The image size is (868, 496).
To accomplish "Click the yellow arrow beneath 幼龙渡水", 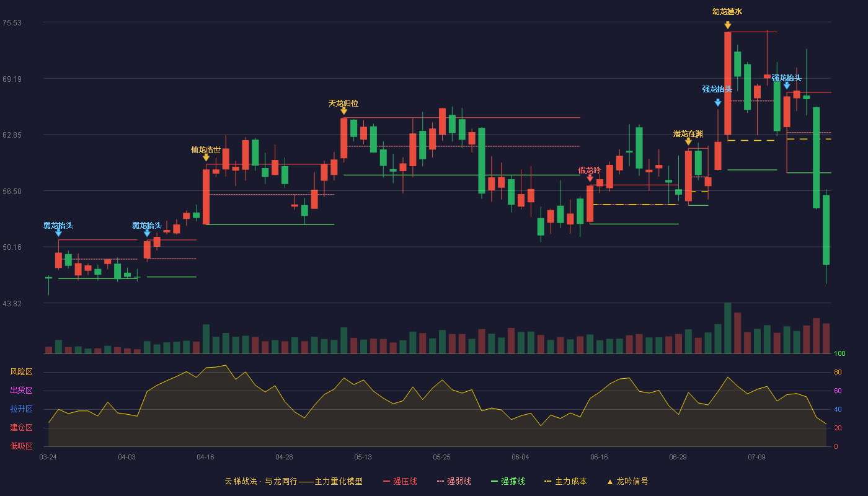I will (x=727, y=25).
